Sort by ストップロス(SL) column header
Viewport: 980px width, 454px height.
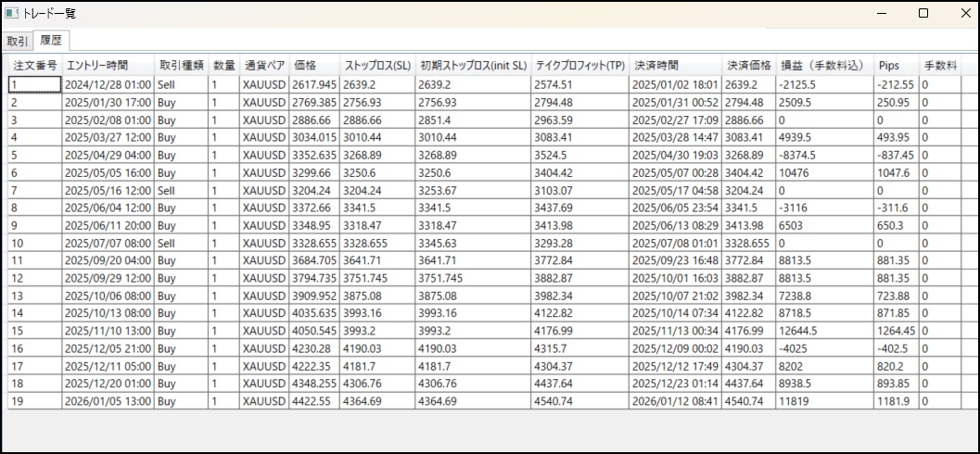[377, 66]
